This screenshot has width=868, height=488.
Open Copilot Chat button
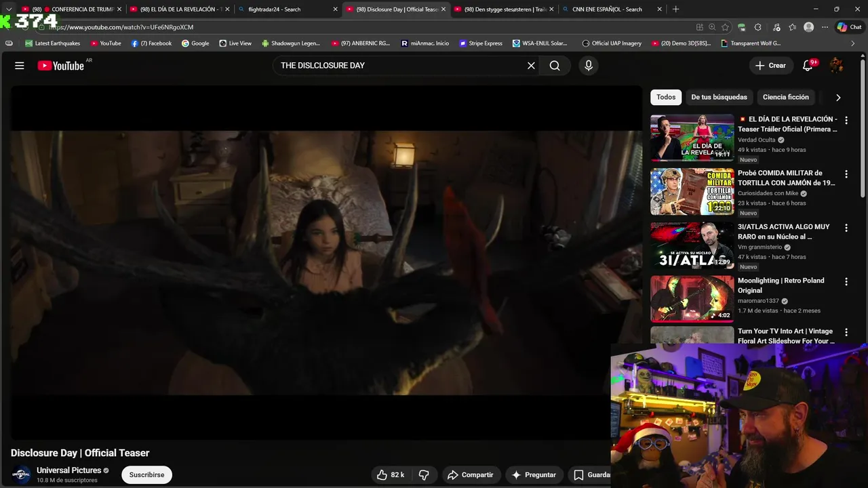tap(849, 27)
